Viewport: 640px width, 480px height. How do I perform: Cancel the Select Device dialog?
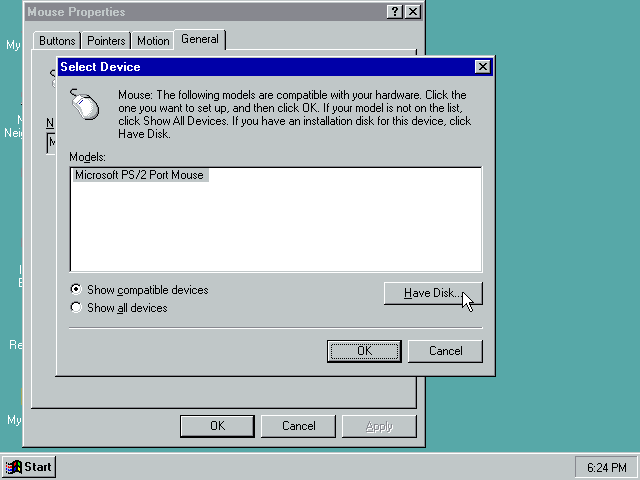coord(445,351)
